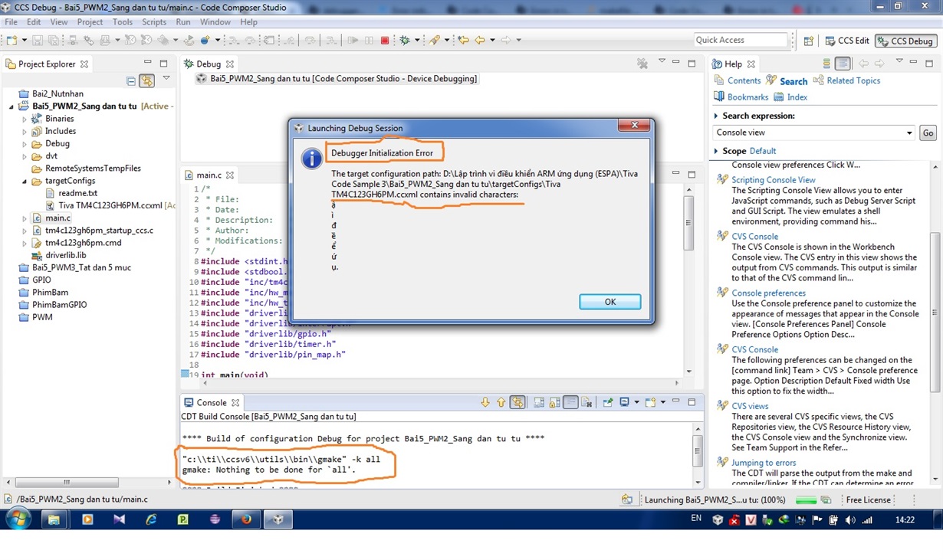Viewport: 943px width, 560px height.
Task: Open Debug view menu triangle
Action: click(x=662, y=62)
